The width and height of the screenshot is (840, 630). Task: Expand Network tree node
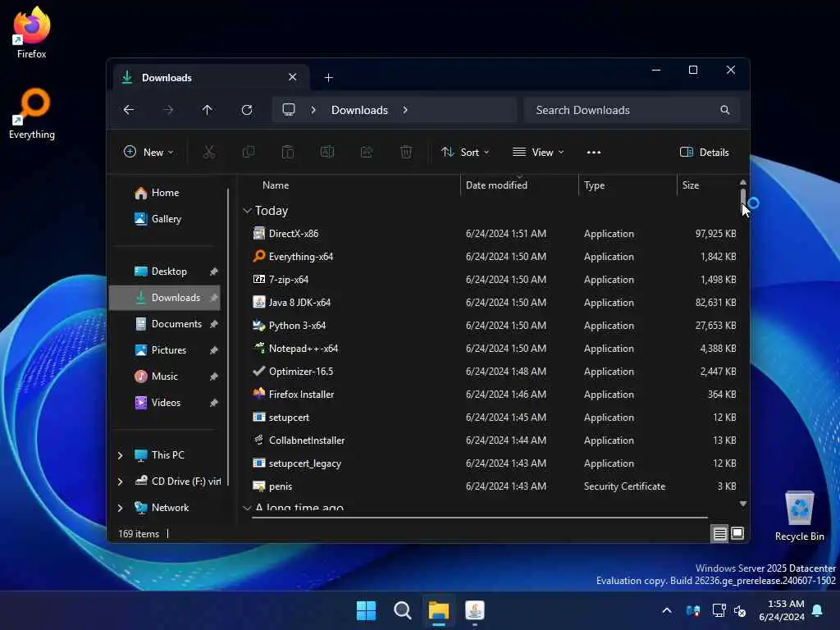coord(120,508)
